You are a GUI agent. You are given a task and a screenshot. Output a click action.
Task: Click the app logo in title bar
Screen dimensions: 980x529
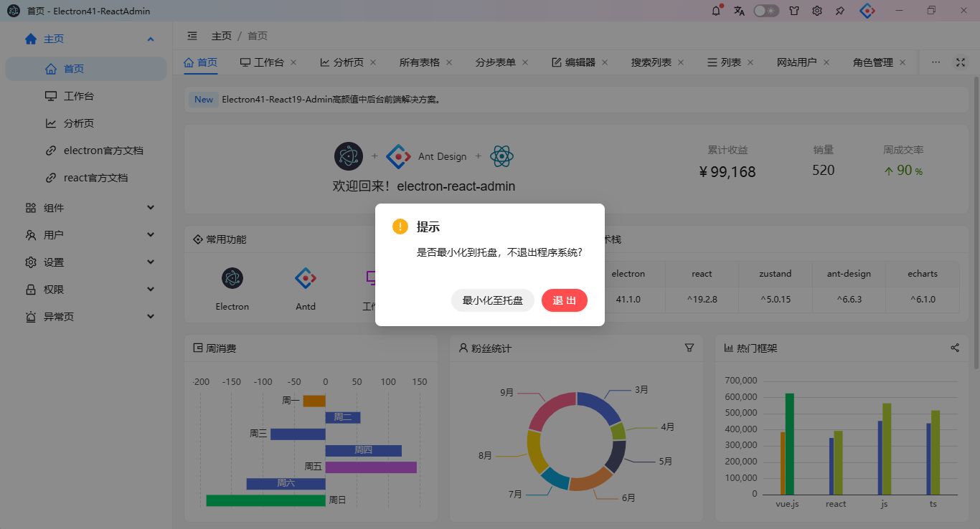click(14, 11)
